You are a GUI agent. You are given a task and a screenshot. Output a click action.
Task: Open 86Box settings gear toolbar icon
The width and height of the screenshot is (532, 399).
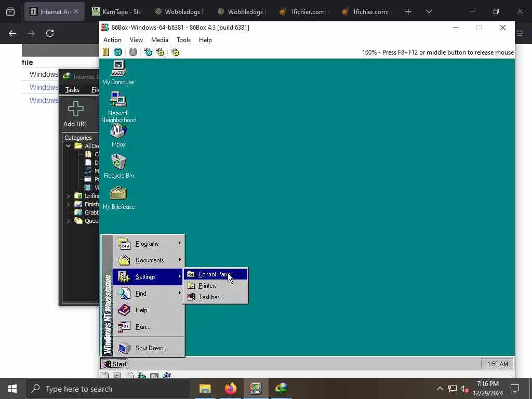pos(175,52)
